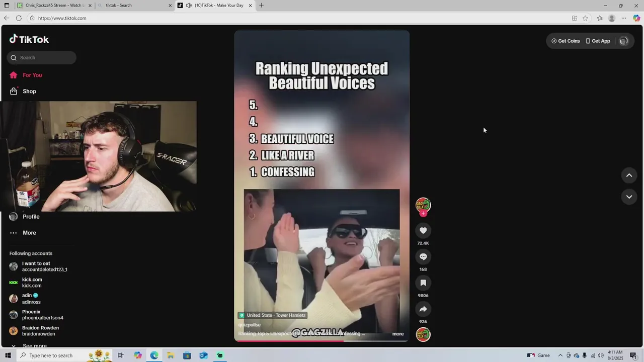Screen dimensions: 644x362
Task: Open File Explorer from the taskbar
Action: click(x=171, y=355)
